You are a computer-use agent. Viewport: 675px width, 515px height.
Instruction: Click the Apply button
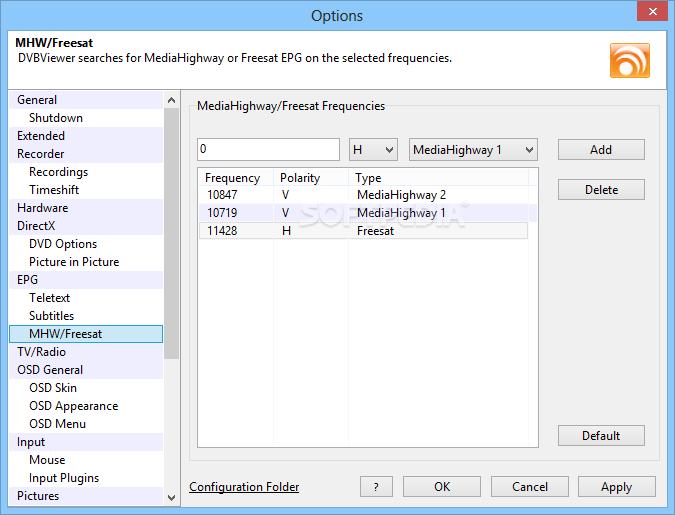[616, 487]
